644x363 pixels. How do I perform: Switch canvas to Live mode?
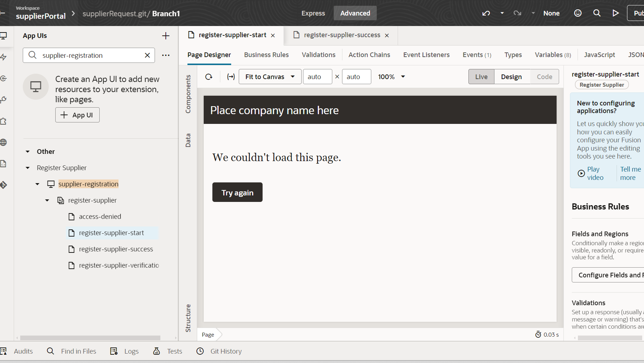[481, 77]
